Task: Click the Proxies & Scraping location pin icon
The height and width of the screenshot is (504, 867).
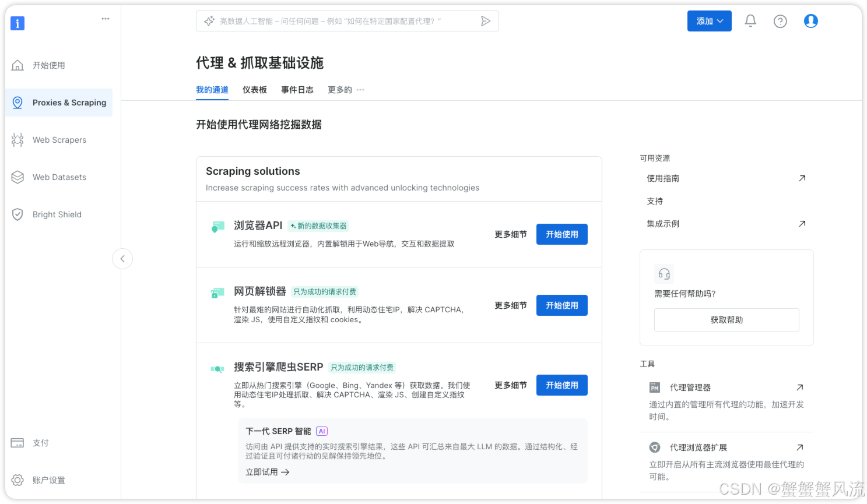Action: tap(17, 103)
